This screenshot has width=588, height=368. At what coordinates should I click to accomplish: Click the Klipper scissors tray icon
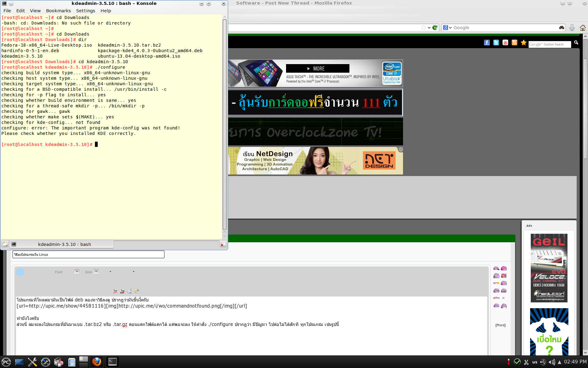pos(526,362)
